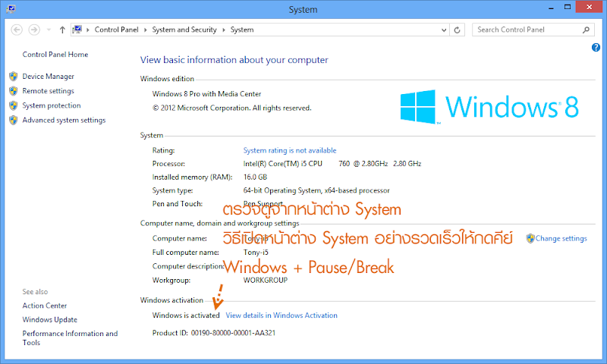Screen dimensions: 607x364
Task: Expand the chevron before Control Panel
Action: point(88,30)
